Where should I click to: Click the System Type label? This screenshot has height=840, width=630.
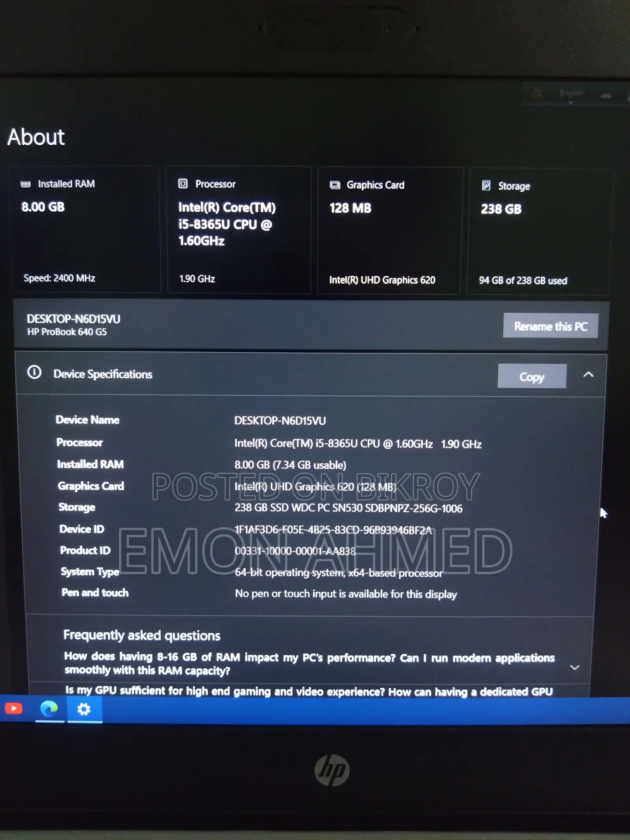click(x=90, y=572)
